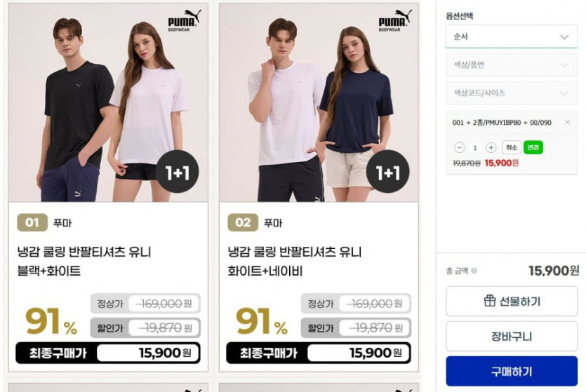Add item via the 장바구니 button
Viewport: 586px width, 392px height.
[511, 337]
